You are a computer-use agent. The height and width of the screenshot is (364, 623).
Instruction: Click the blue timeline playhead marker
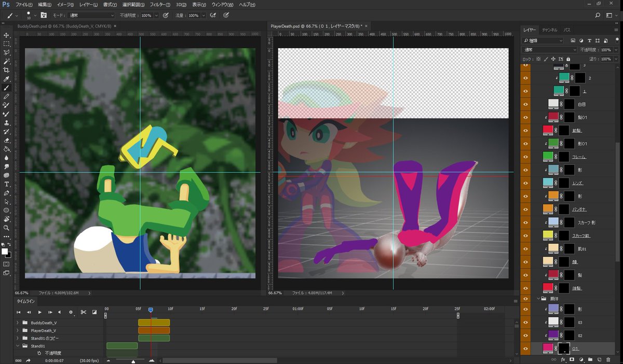click(151, 310)
